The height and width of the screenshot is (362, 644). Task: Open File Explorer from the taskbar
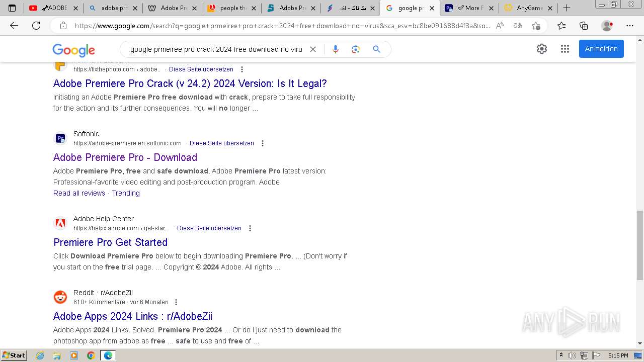point(57,355)
